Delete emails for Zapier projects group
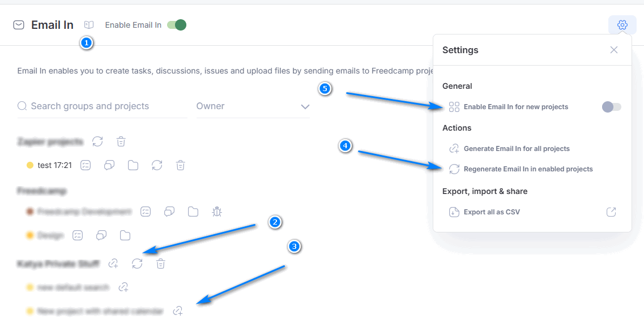 point(121,141)
